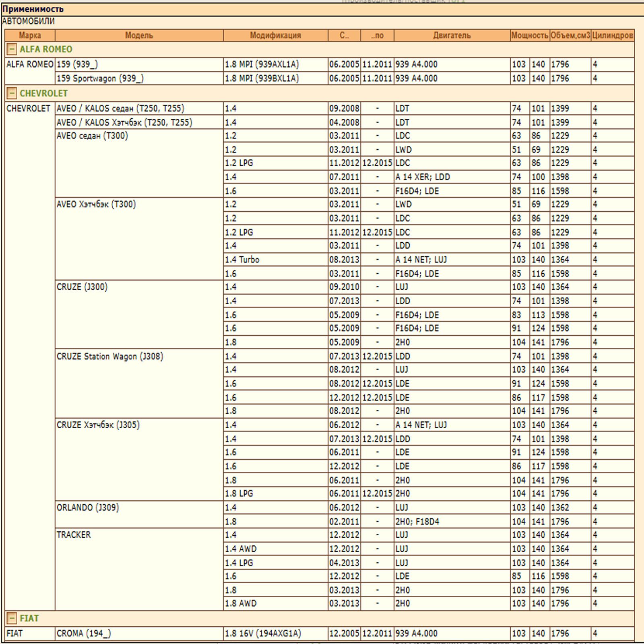This screenshot has height=644, width=644.
Task: Collapse the CHEVROLET group via minus icon
Action: [x=12, y=93]
